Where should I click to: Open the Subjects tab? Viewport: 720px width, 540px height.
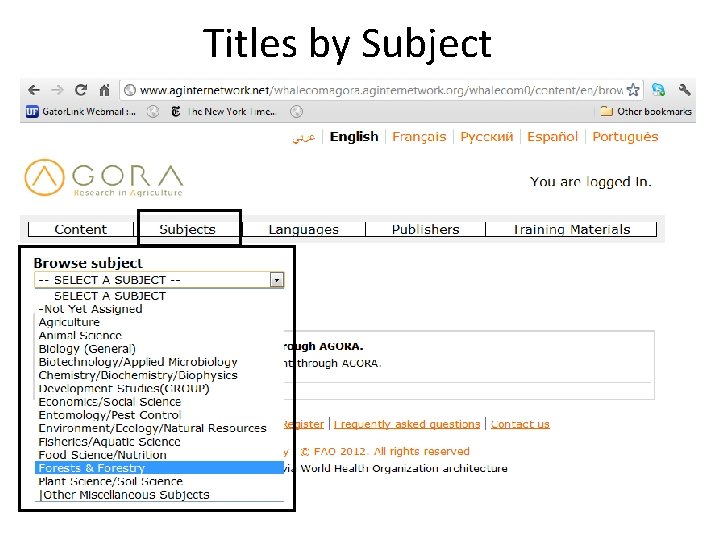pyautogui.click(x=187, y=229)
